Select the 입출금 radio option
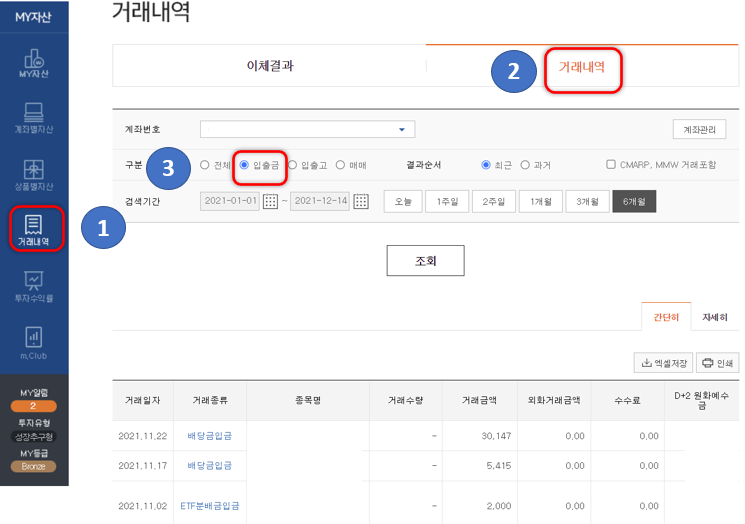Screen dimensions: 745x524 point(244,165)
